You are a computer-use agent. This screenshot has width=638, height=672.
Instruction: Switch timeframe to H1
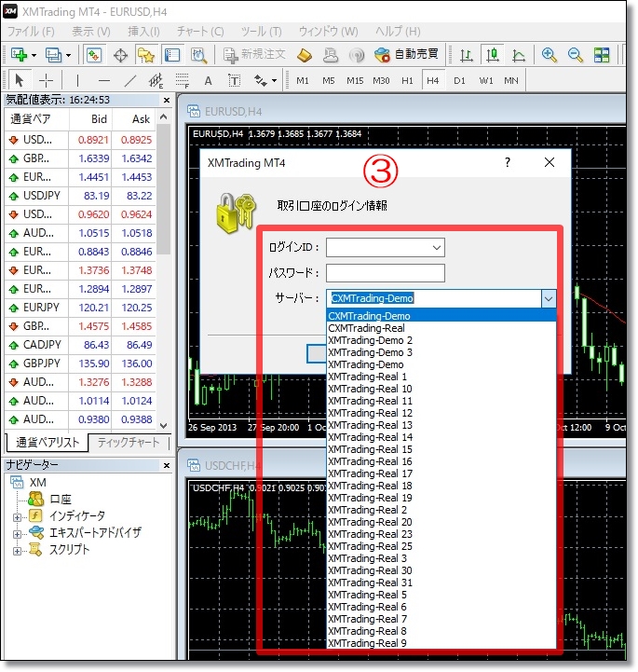[x=407, y=80]
